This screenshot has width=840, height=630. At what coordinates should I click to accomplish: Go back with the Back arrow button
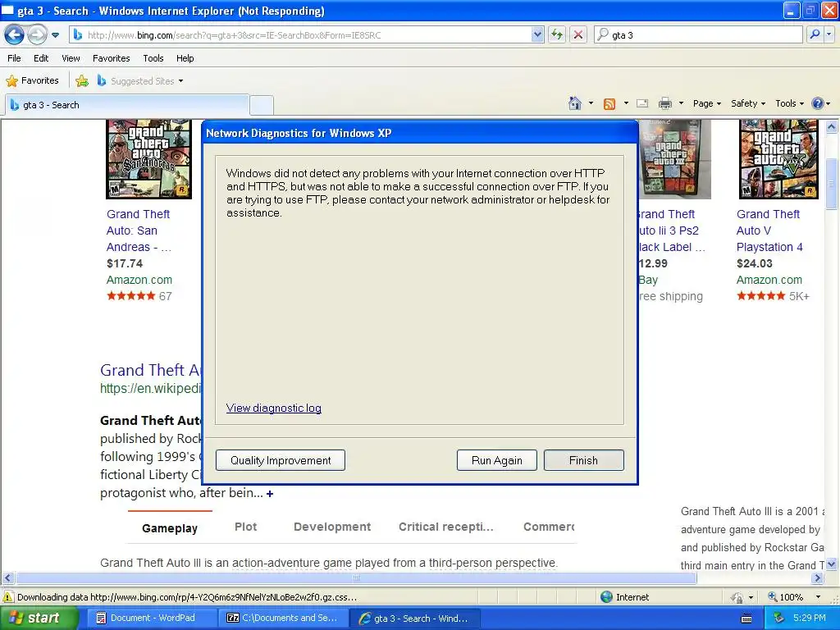click(15, 35)
